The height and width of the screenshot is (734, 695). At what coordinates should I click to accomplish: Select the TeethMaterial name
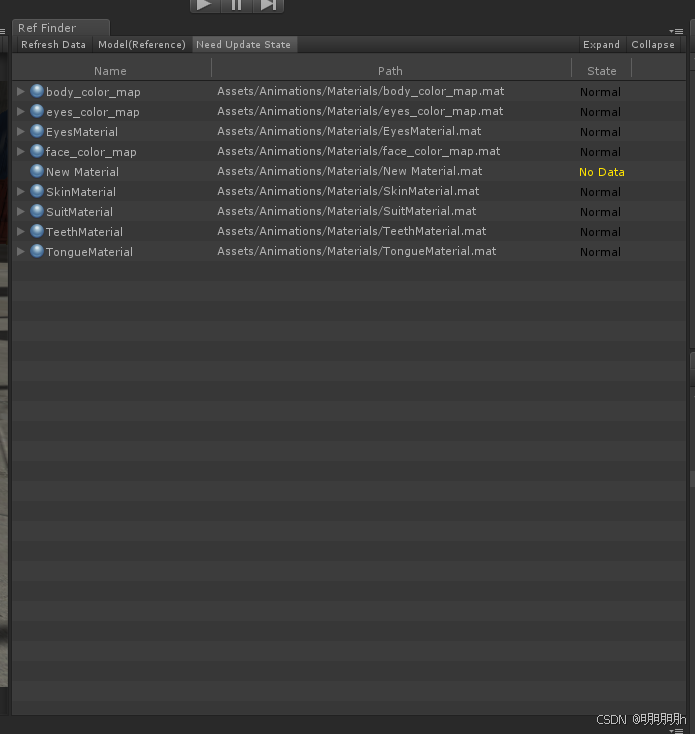[84, 232]
